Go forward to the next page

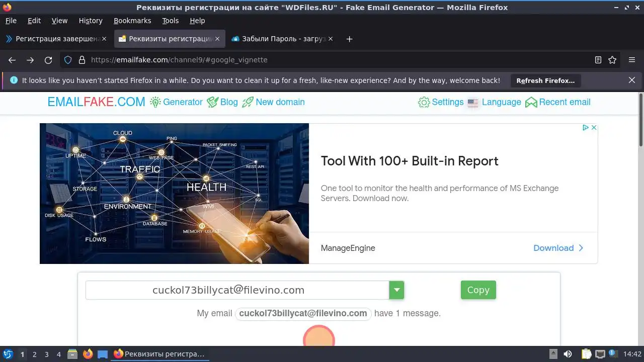(x=30, y=60)
